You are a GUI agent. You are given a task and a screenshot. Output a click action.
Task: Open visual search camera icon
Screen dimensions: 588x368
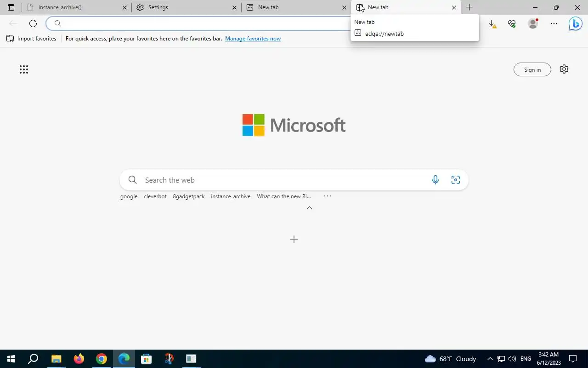(x=456, y=180)
